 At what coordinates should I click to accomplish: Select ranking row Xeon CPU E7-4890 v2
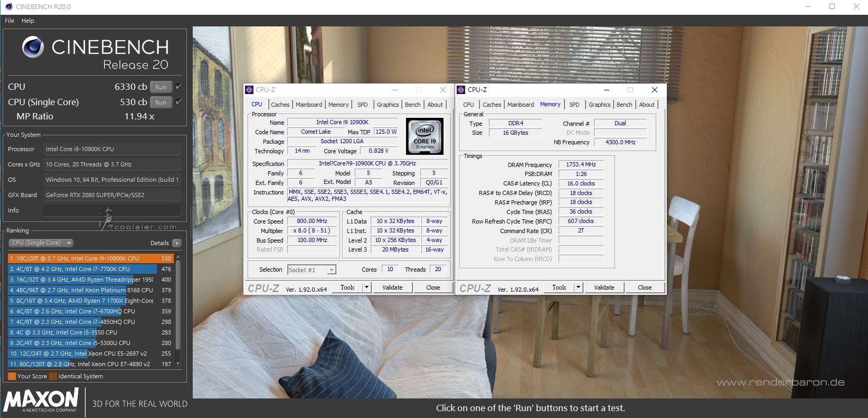click(91, 364)
